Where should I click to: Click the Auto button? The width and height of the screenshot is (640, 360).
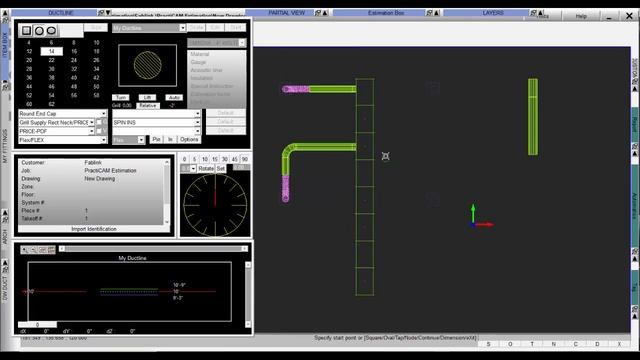click(x=174, y=98)
